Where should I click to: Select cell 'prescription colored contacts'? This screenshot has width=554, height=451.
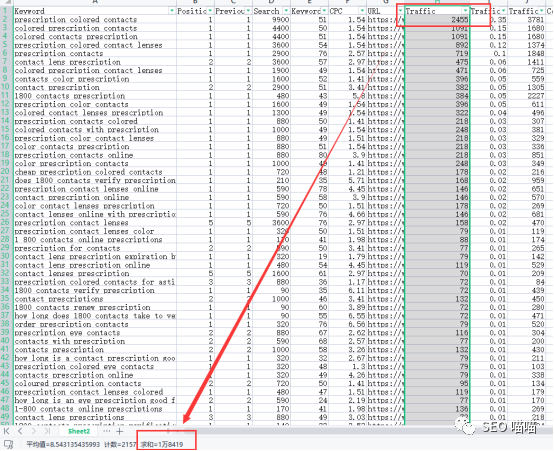tap(95, 19)
